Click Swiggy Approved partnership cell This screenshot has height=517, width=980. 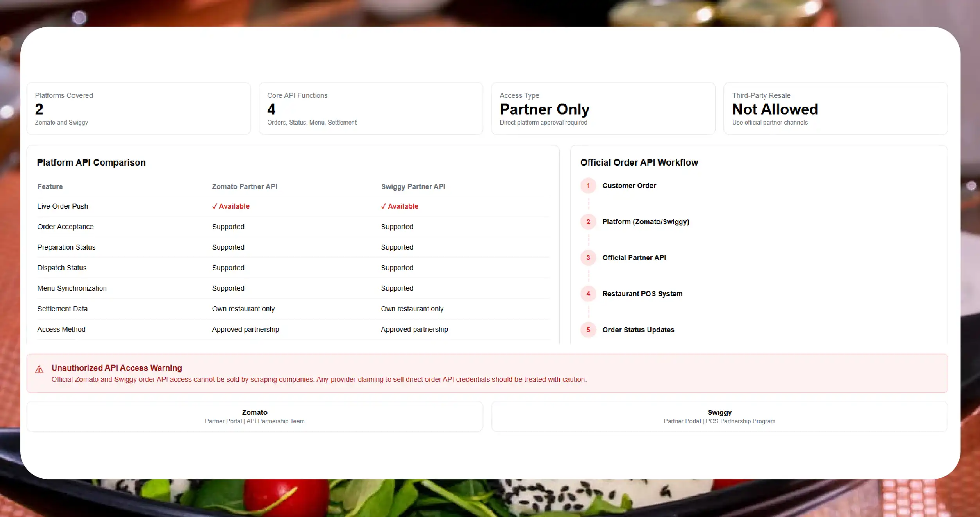pyautogui.click(x=414, y=329)
